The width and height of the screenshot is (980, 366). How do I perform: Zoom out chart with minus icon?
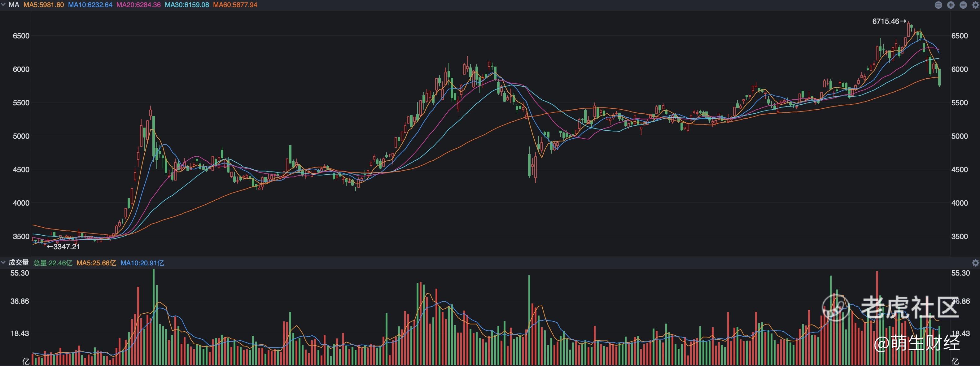click(963, 5)
